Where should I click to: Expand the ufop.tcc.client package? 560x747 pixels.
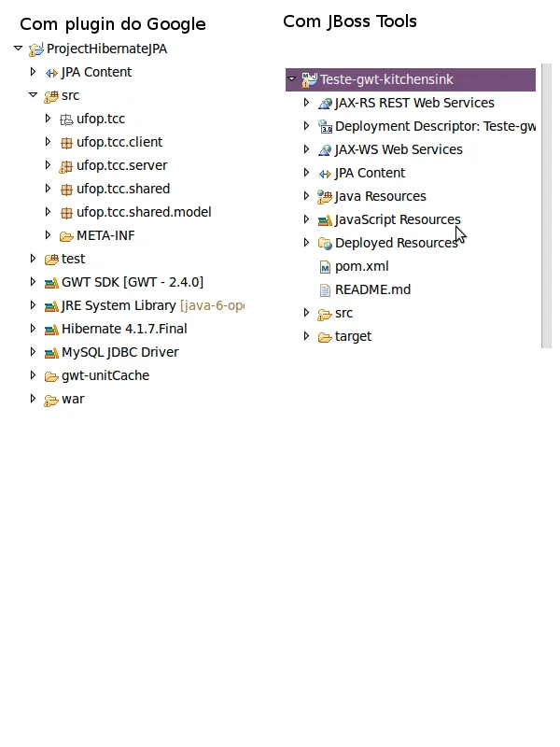(x=48, y=142)
